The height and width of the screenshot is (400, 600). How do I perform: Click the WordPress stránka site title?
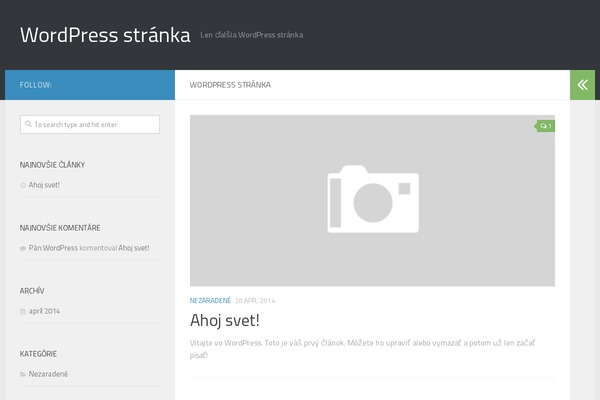[105, 35]
